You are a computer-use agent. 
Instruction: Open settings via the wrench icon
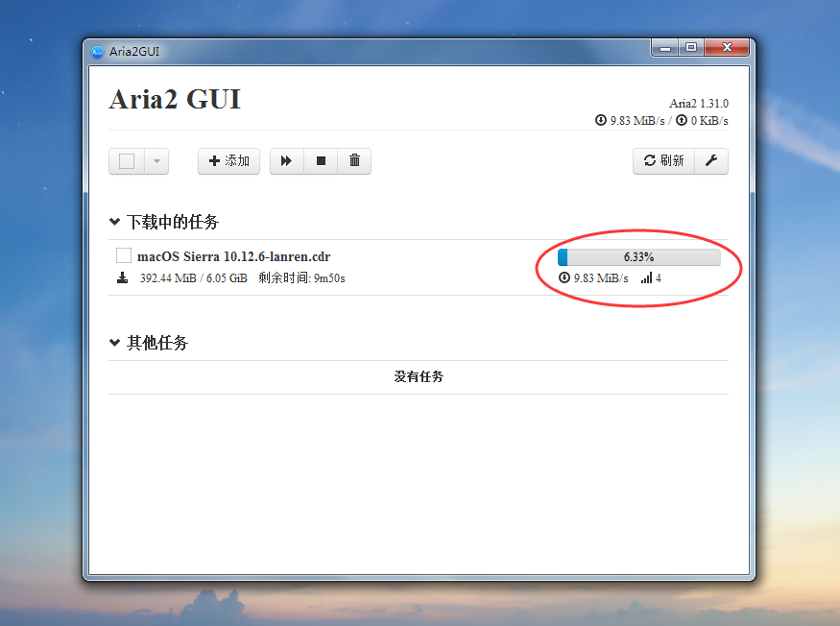(x=711, y=160)
